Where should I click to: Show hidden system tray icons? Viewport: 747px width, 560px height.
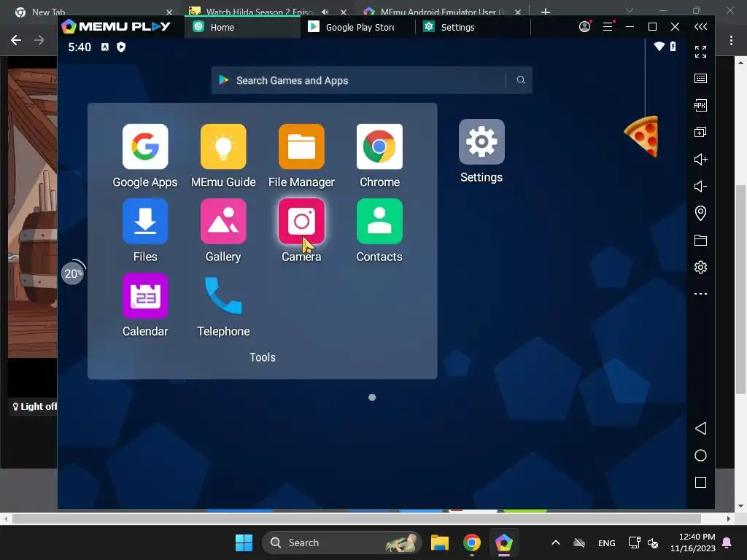(x=555, y=542)
